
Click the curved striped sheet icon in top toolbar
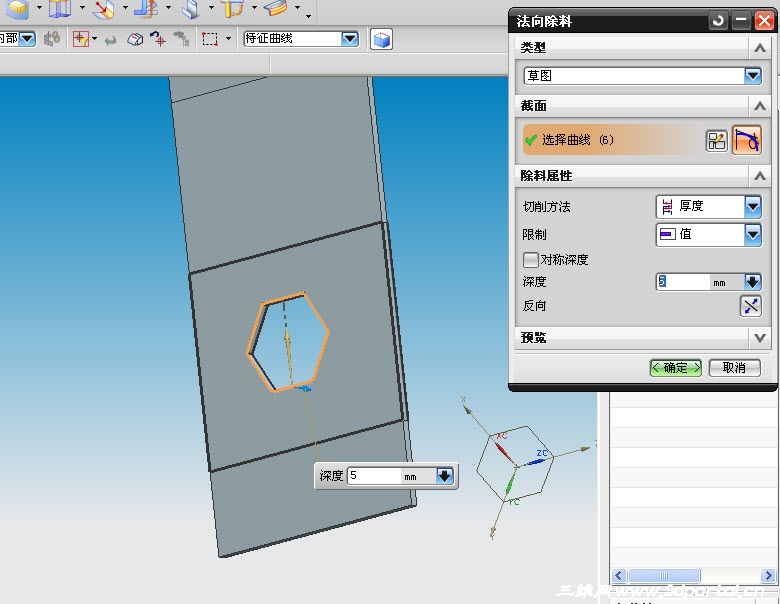pyautogui.click(x=276, y=8)
